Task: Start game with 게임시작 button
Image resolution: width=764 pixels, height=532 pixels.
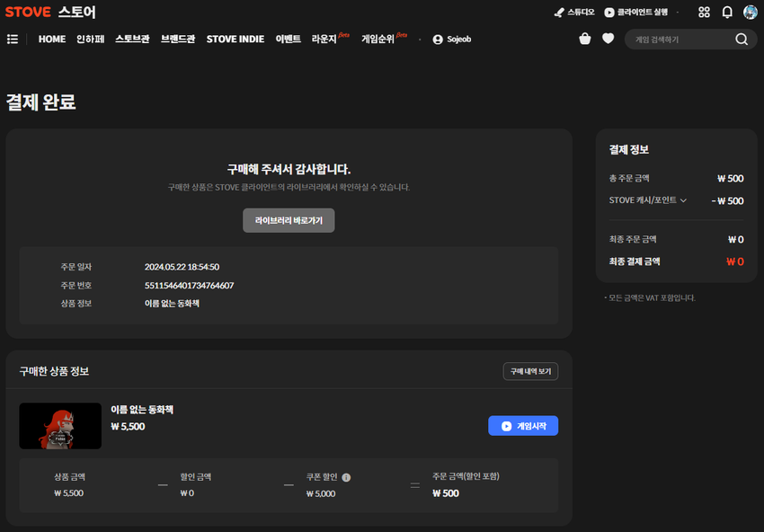Action: coord(523,426)
